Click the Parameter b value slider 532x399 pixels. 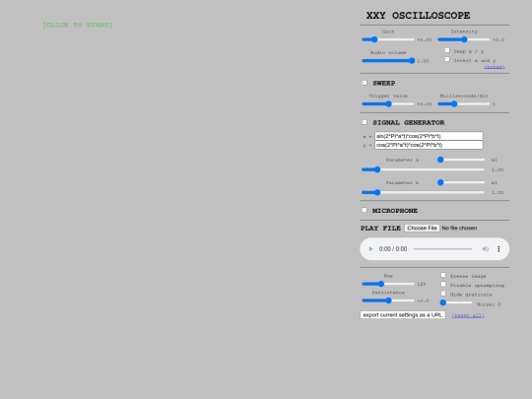(423, 192)
